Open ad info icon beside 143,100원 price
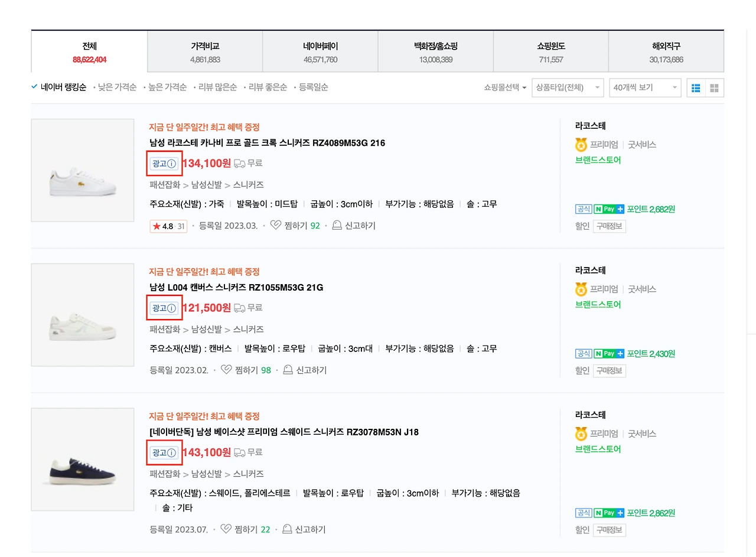This screenshot has height=557, width=756. tap(172, 453)
